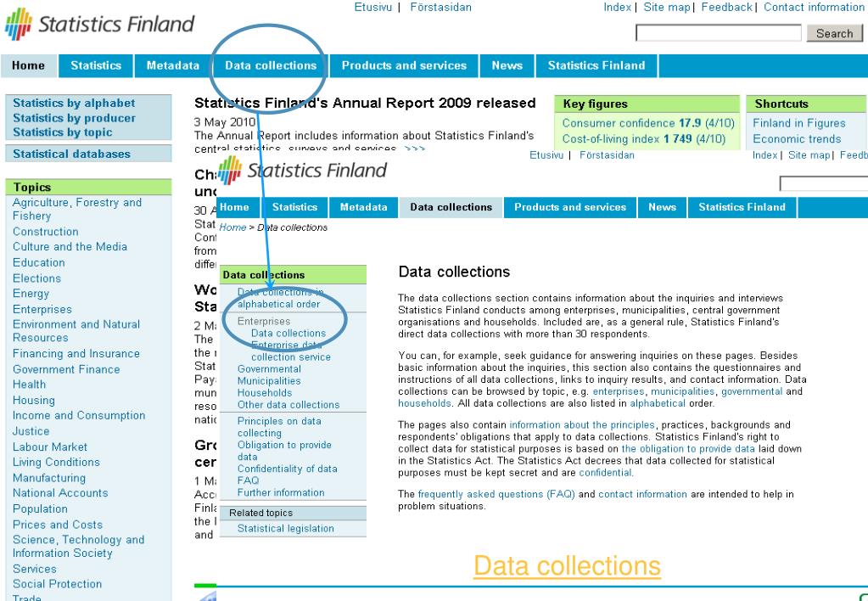Click the Statistics Finland logo on the front Data collections page

(302, 170)
